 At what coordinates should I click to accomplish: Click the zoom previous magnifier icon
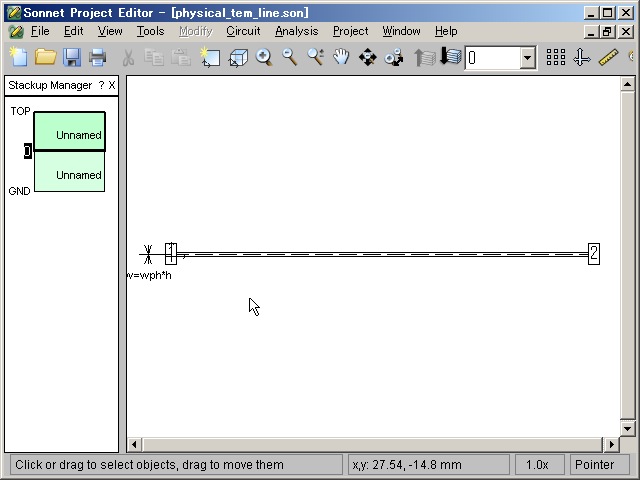(316, 57)
